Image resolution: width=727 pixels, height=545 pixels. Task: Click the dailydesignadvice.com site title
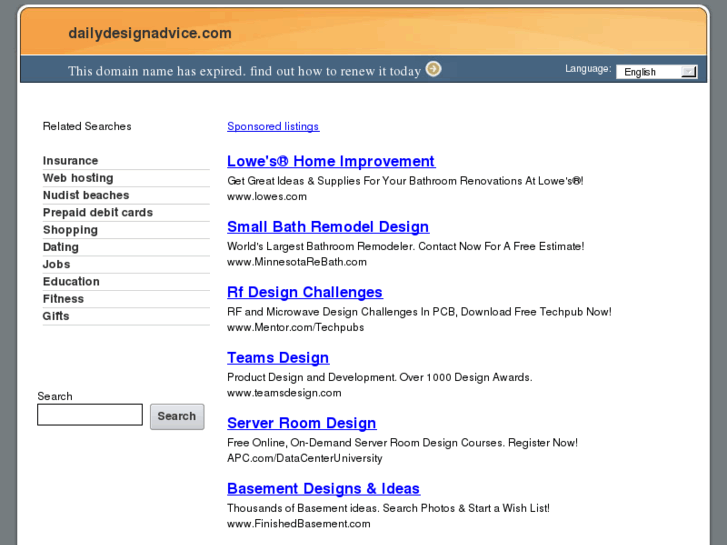pyautogui.click(x=150, y=33)
